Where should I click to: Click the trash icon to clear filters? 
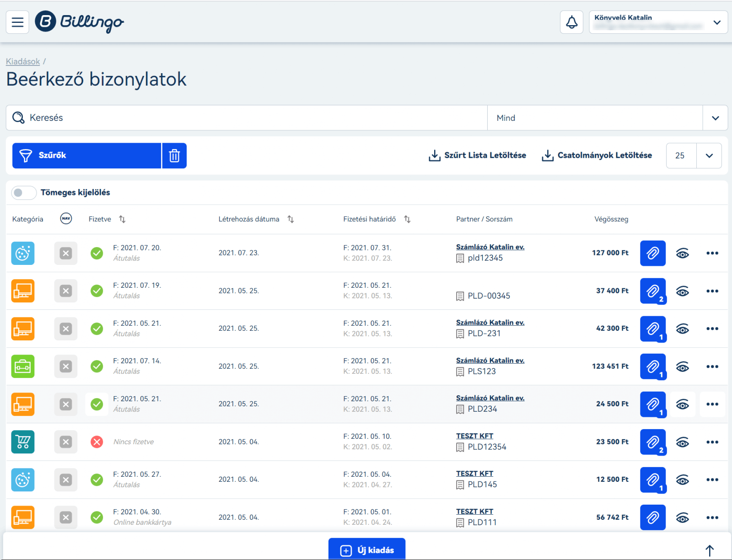coord(174,156)
